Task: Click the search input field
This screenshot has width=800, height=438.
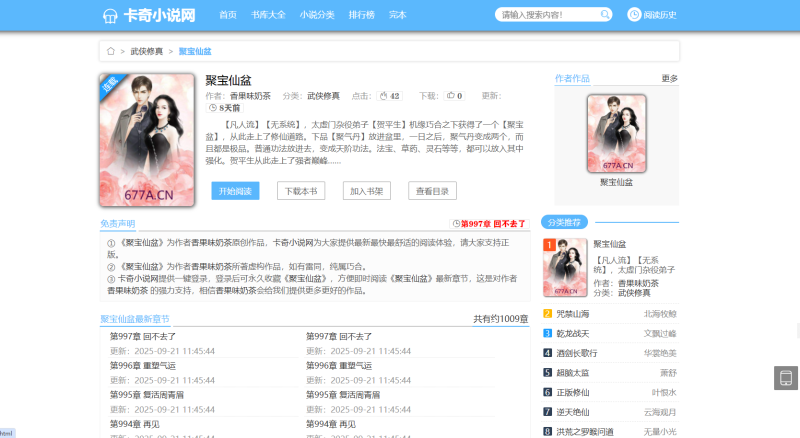Action: point(547,14)
